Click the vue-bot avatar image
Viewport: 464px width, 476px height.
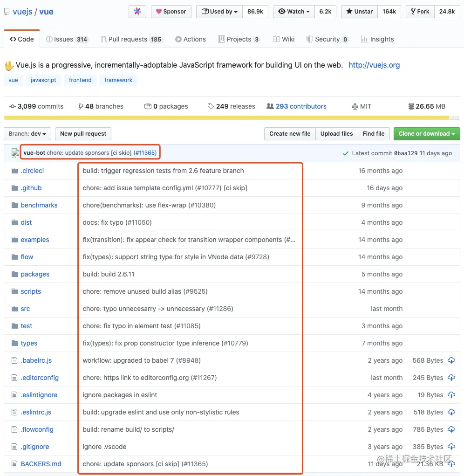tap(15, 153)
